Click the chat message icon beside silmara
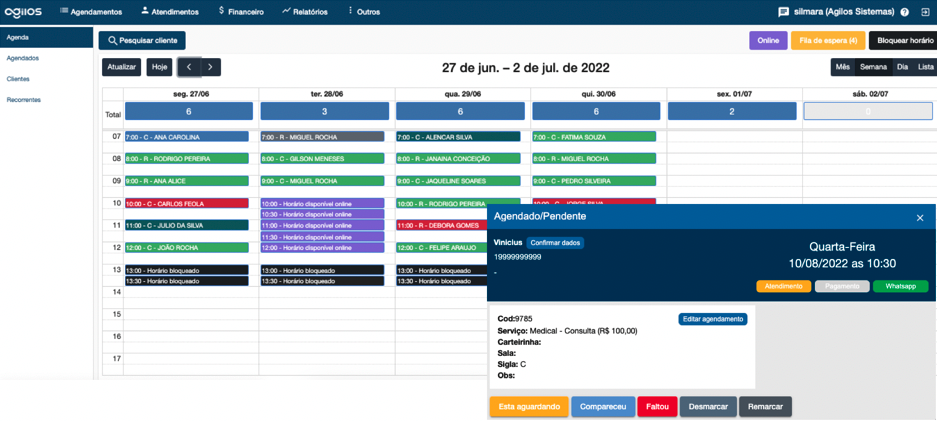The width and height of the screenshot is (937, 421). pos(784,12)
